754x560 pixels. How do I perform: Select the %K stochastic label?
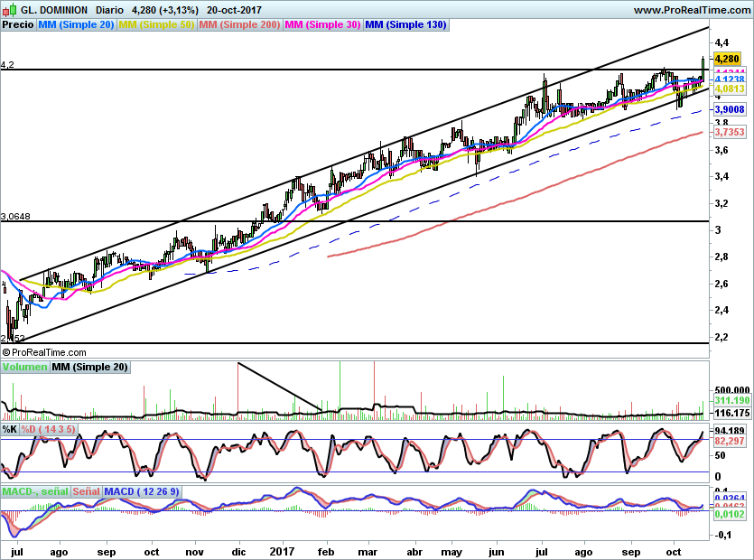tap(10, 429)
